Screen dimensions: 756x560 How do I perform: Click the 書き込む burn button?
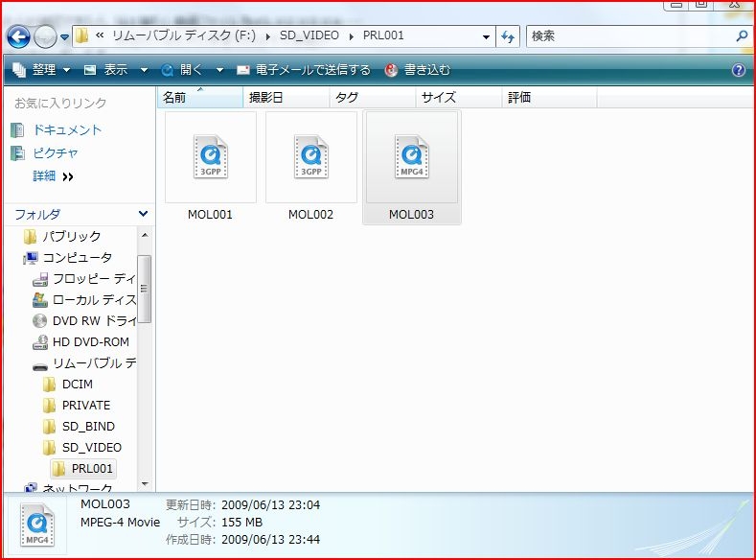pyautogui.click(x=417, y=70)
